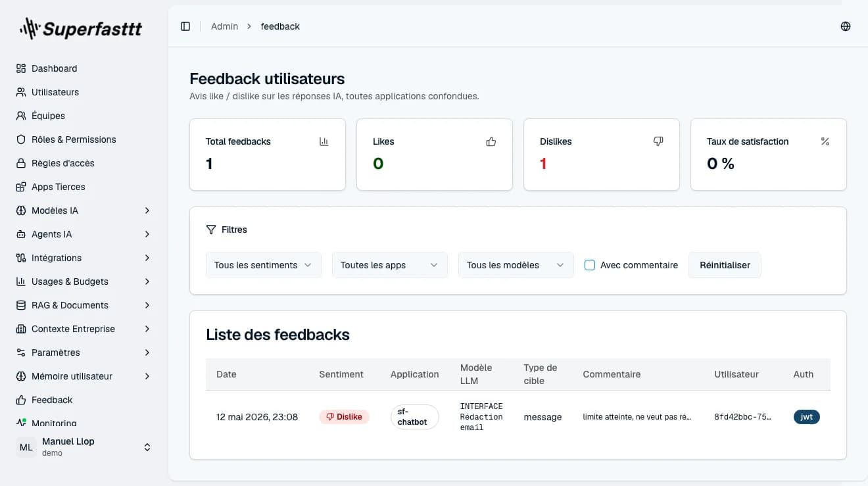Viewport: 868px width, 486px height.
Task: Click the Règles d'accès lock icon
Action: coord(21,163)
